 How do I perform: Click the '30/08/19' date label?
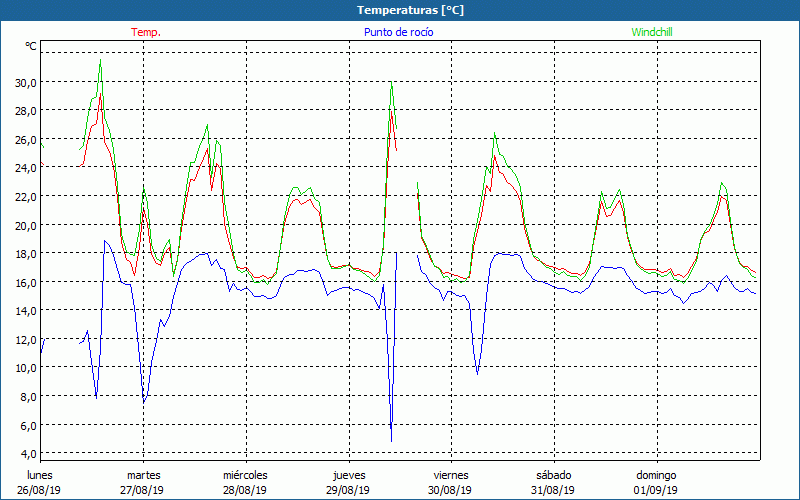pyautogui.click(x=450, y=490)
